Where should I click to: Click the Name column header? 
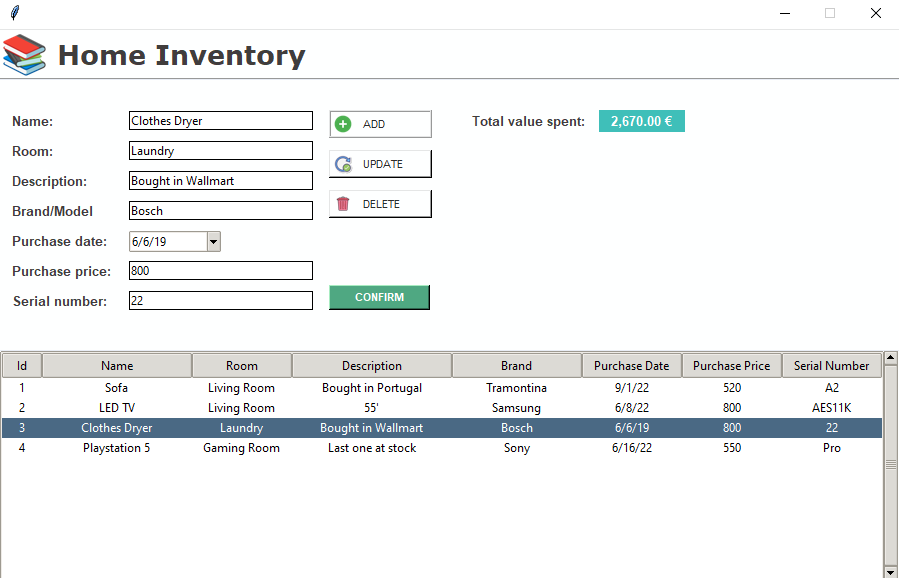coord(116,365)
